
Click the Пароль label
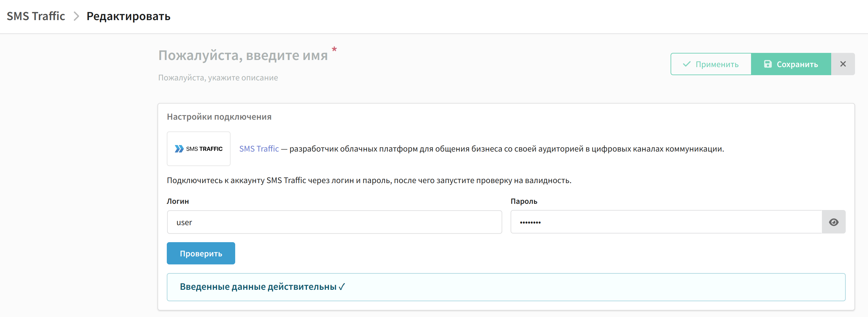(x=524, y=201)
